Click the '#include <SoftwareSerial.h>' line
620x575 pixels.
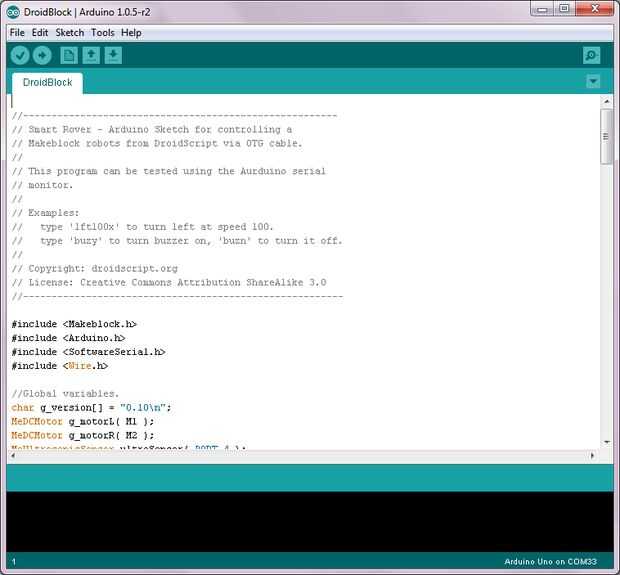pyautogui.click(x=88, y=352)
